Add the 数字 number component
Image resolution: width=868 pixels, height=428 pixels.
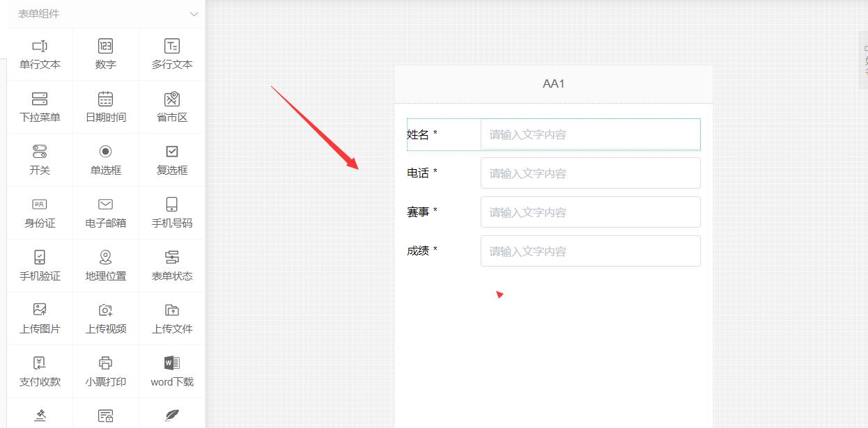coord(105,54)
